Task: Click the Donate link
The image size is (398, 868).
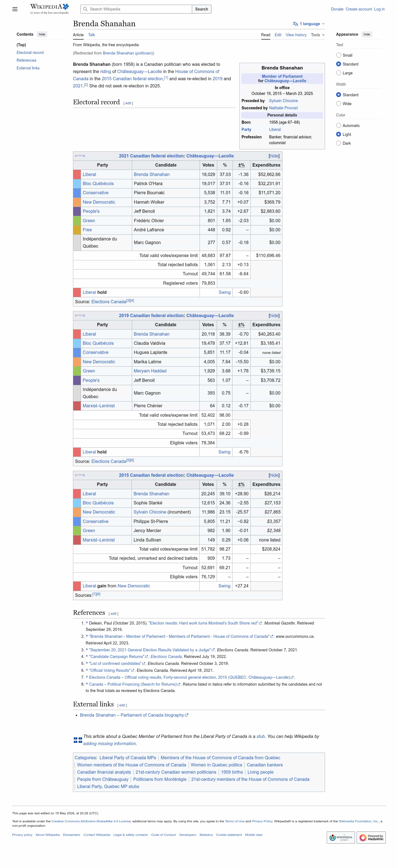Action: click(x=337, y=9)
